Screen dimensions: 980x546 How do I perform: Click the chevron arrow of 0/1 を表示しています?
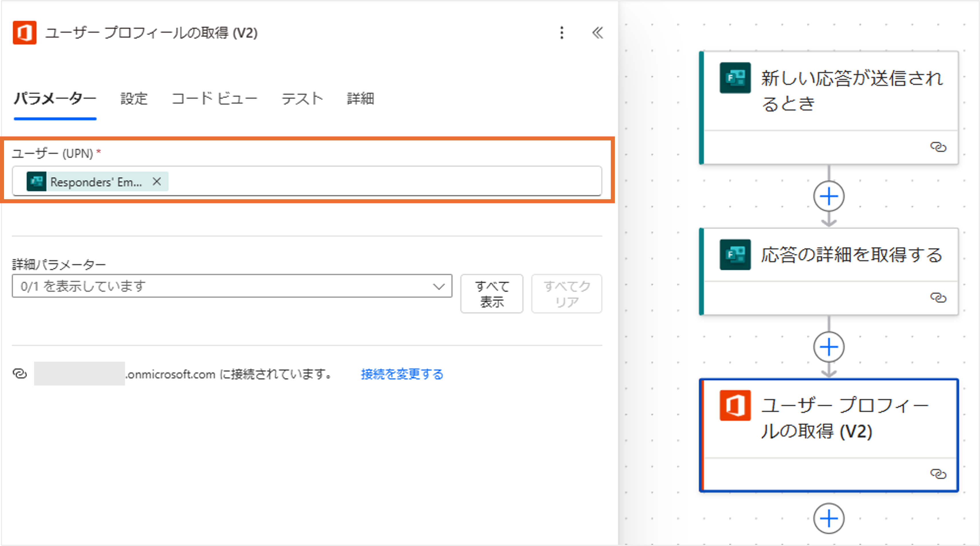tap(439, 286)
